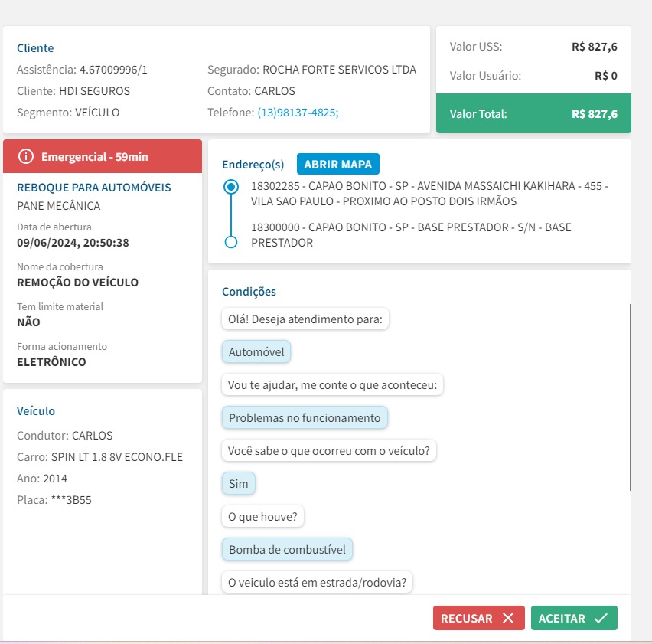This screenshot has height=644, width=652.
Task: Click the Bomba de combustível chip
Action: coord(287,549)
